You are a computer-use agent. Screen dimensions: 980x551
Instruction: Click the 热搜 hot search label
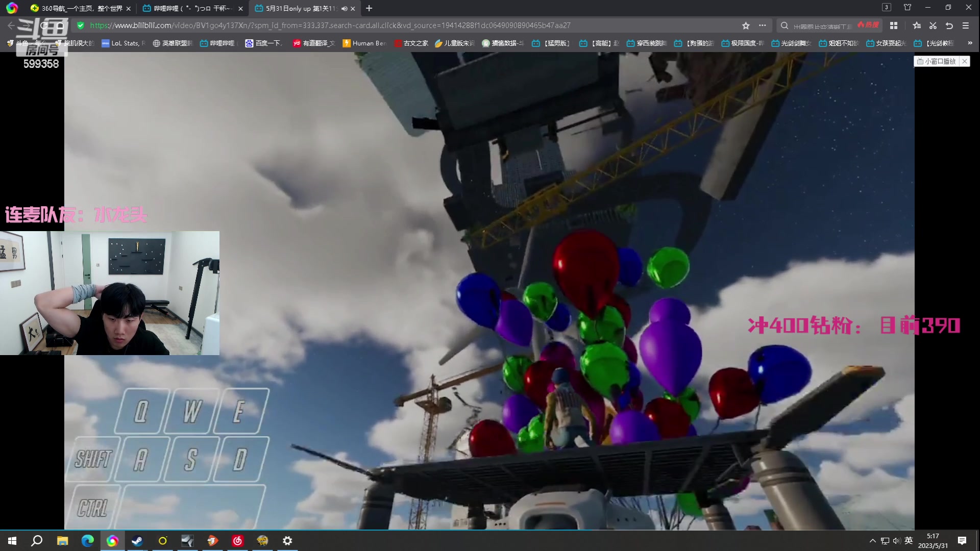868,25
